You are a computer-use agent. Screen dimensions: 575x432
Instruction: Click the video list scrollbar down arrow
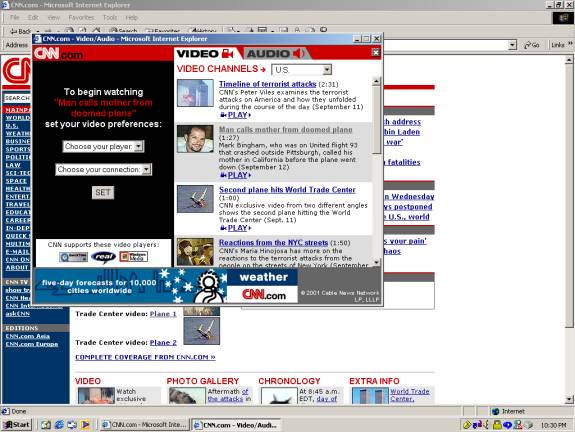(x=376, y=262)
